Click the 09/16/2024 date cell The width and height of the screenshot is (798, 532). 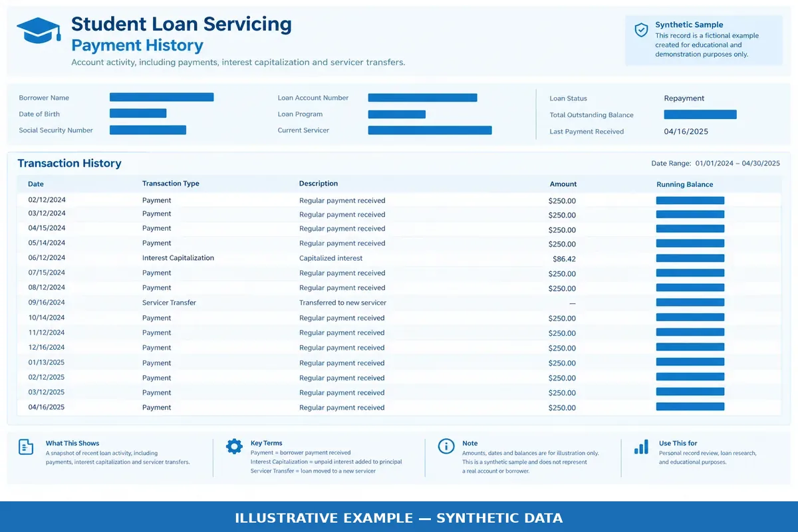pyautogui.click(x=47, y=303)
